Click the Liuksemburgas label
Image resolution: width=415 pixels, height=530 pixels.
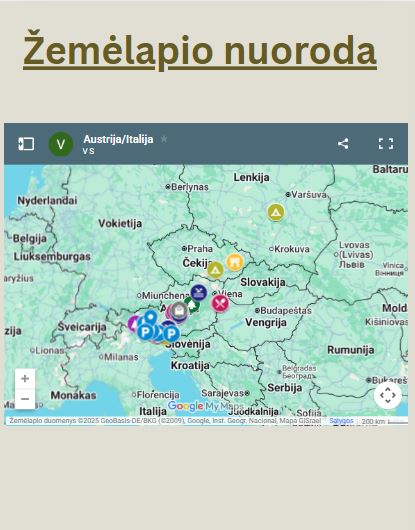click(52, 257)
